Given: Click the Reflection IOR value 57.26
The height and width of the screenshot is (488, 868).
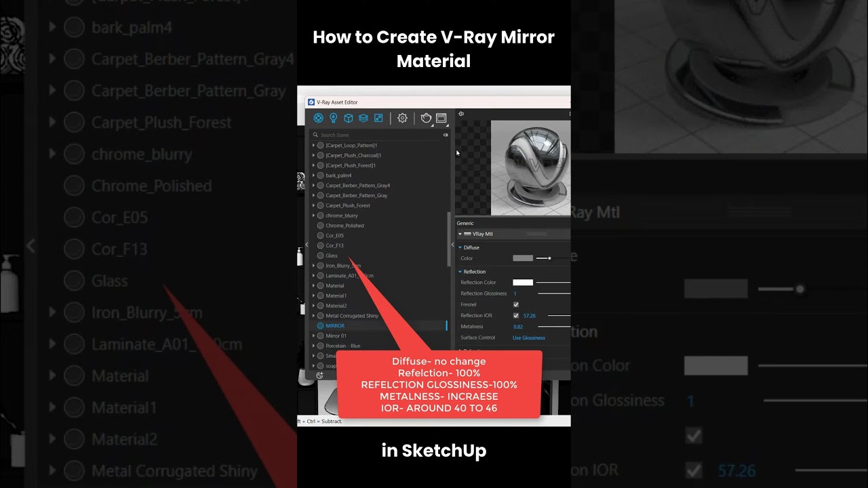Looking at the screenshot, I should click(530, 316).
